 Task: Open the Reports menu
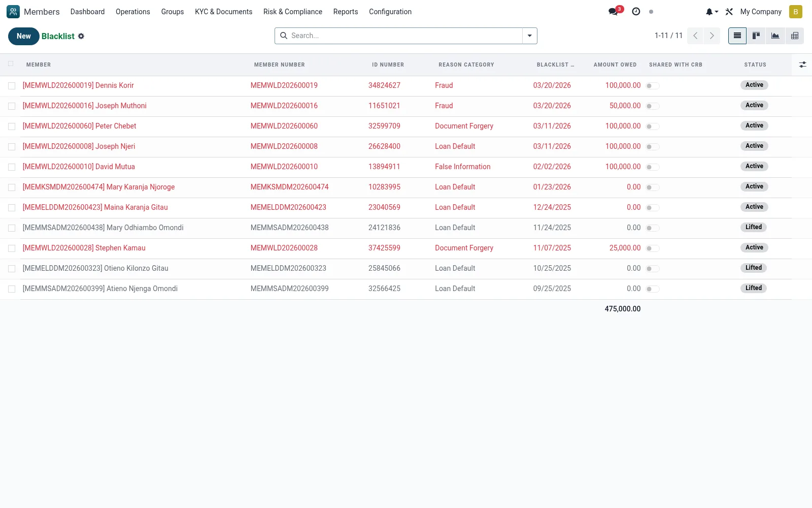[x=346, y=12]
